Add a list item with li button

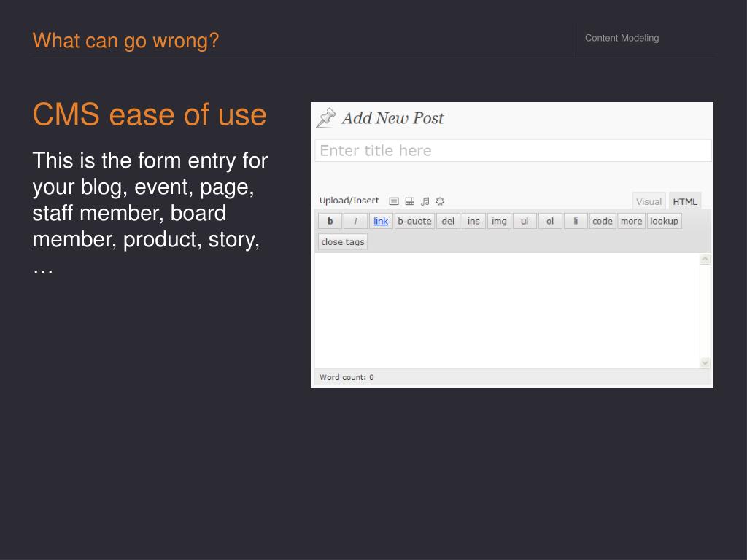576,221
